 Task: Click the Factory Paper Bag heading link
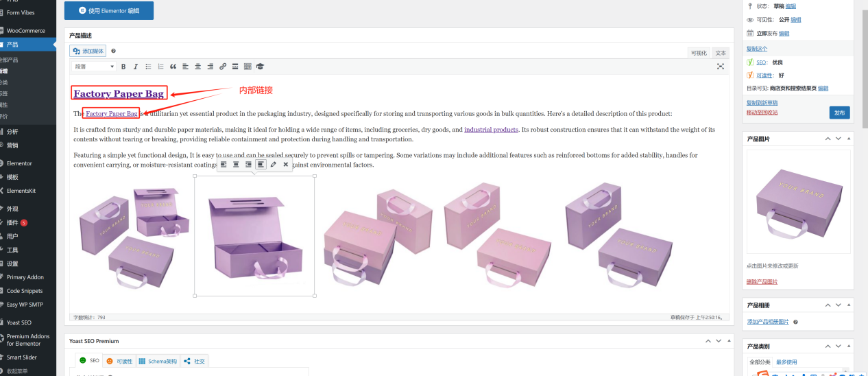119,94
